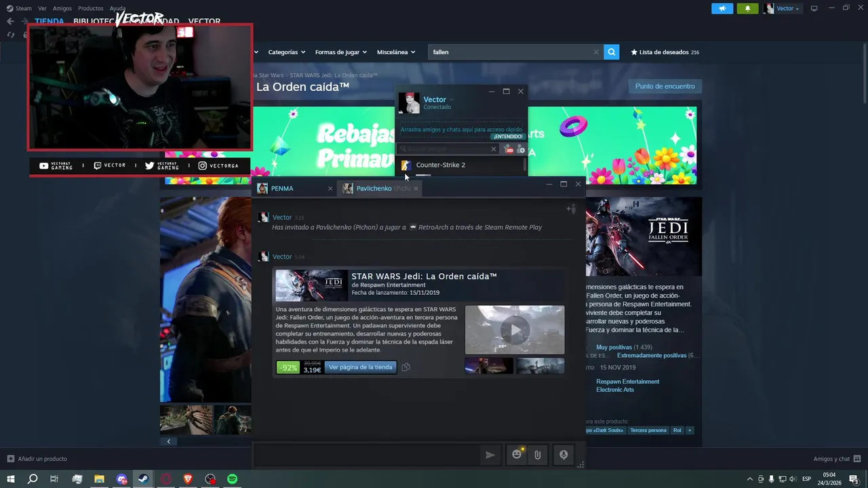Screen dimensions: 868x488
Task: Close the PENMA chat tab
Action: click(x=330, y=188)
